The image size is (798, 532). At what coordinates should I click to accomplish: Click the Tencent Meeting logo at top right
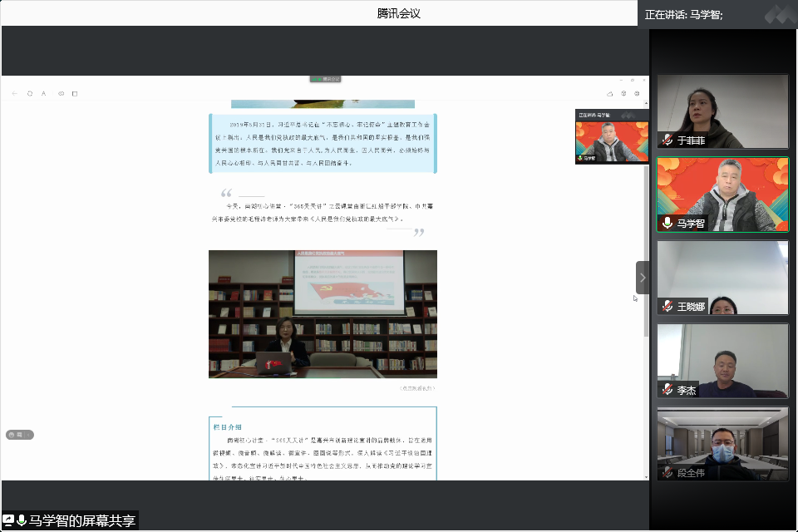[x=780, y=13]
